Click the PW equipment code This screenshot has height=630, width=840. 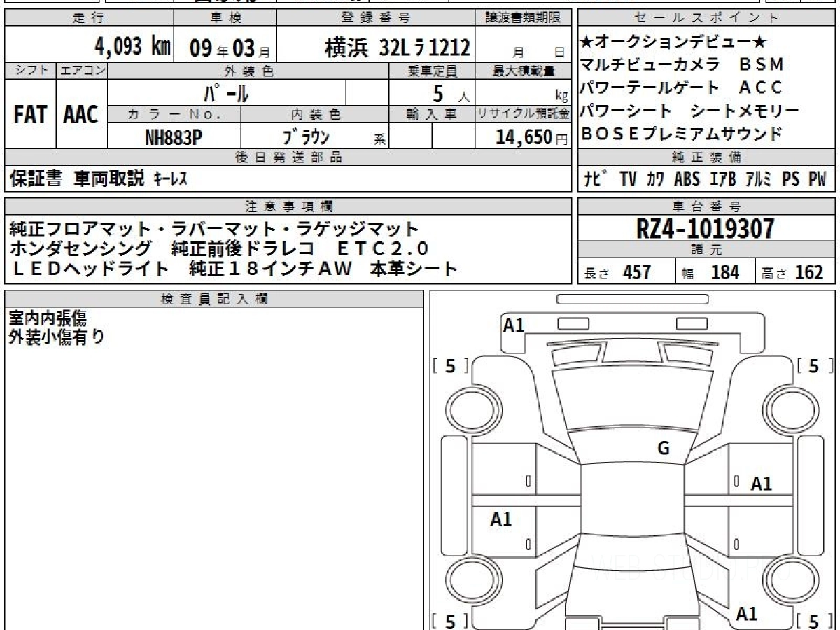818,179
